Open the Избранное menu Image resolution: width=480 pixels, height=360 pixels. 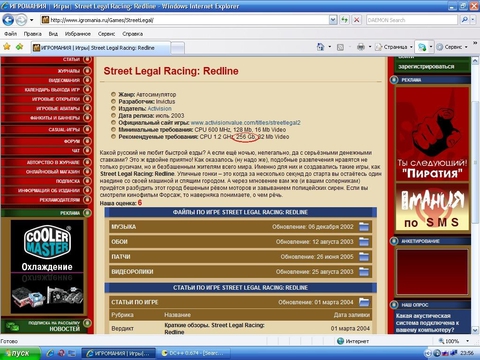click(x=78, y=34)
